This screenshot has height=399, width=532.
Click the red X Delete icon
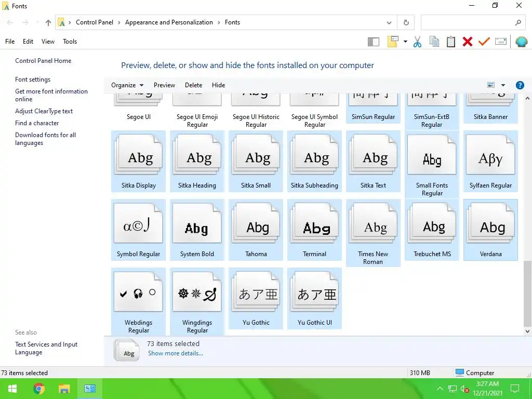click(x=468, y=42)
